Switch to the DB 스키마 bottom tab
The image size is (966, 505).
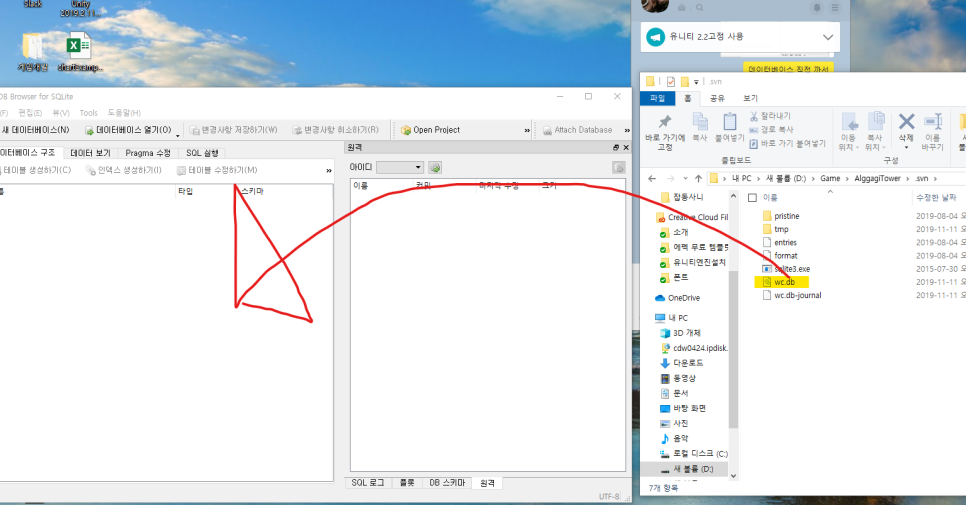coord(447,483)
